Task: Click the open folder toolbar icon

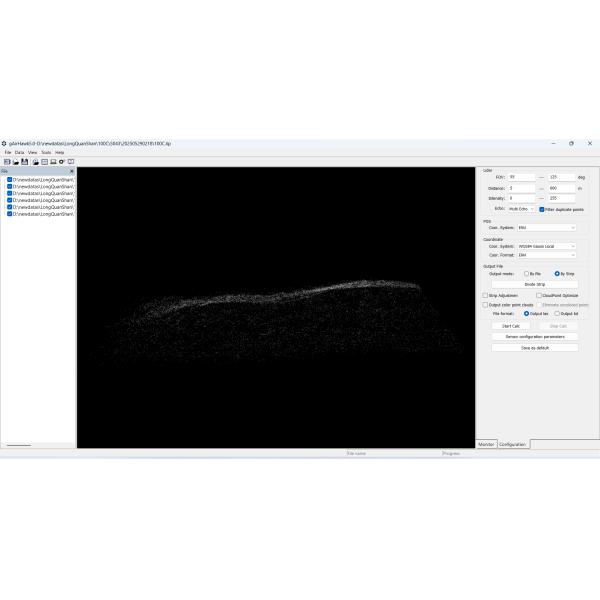Action: point(16,162)
